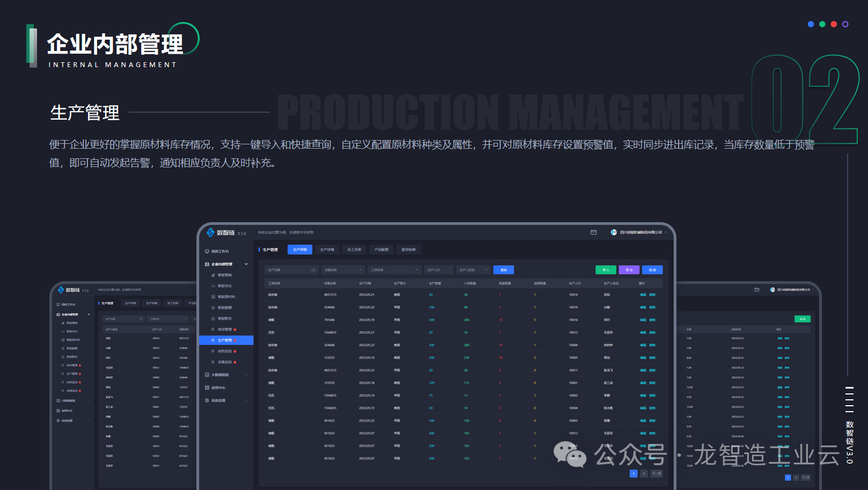Image resolution: width=868 pixels, height=490 pixels.
Task: Click the 应用中心 grid icon
Action: click(x=207, y=387)
